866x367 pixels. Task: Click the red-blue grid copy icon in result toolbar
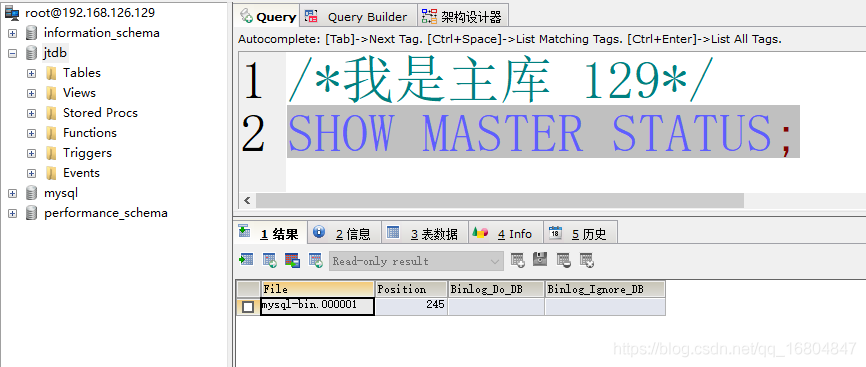292,260
